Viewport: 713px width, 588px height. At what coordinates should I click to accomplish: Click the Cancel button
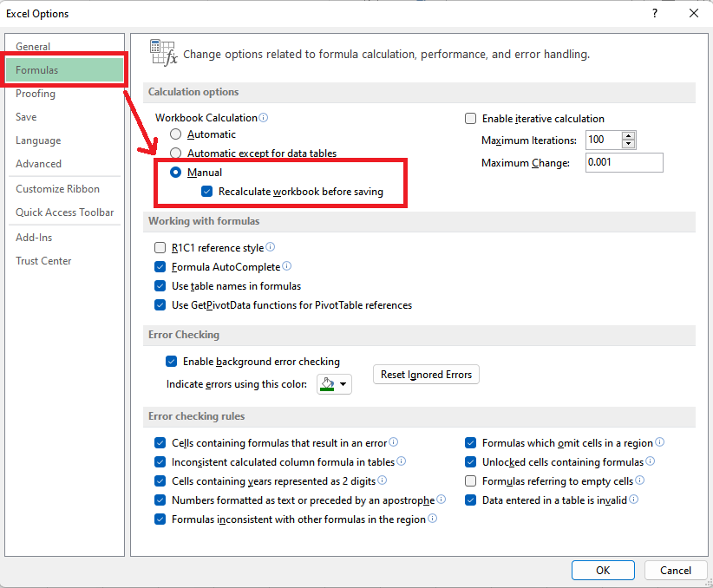[x=675, y=571]
